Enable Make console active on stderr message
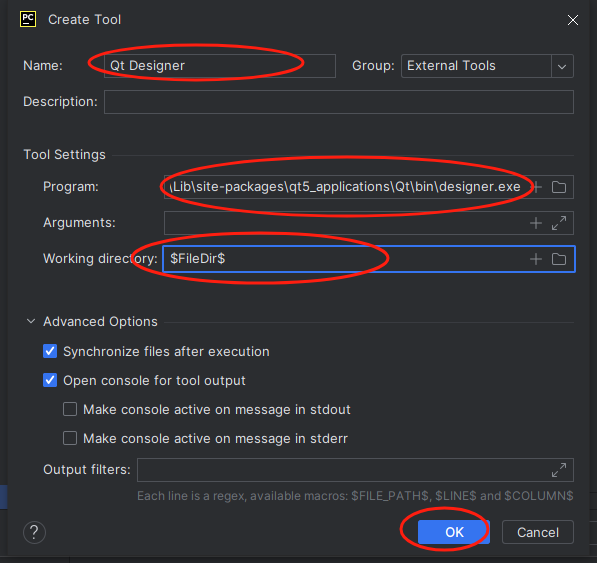 (x=70, y=438)
